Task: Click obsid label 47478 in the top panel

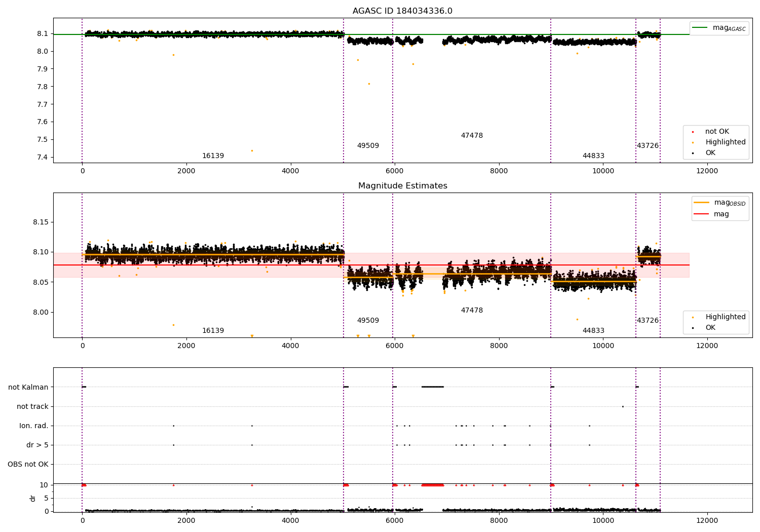Action: [x=472, y=135]
